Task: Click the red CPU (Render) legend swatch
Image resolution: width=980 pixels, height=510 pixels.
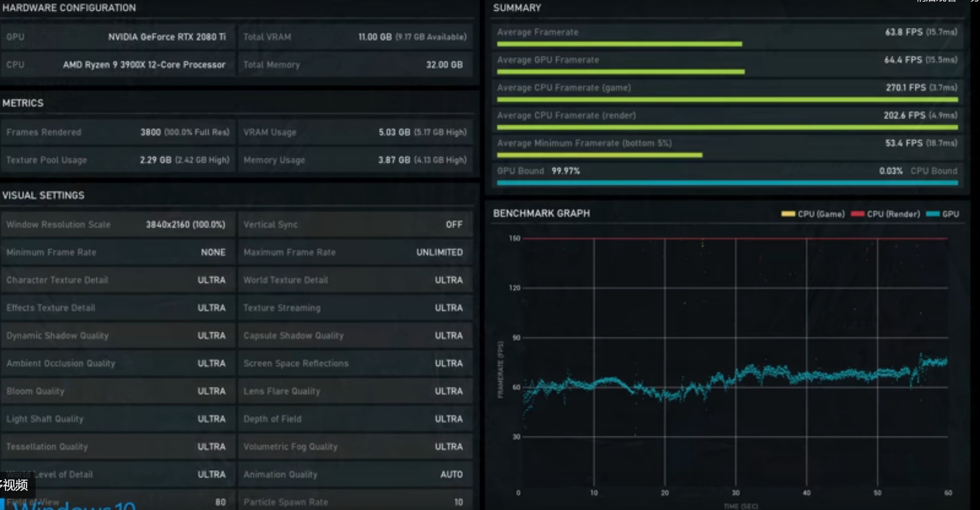Action: click(x=857, y=214)
